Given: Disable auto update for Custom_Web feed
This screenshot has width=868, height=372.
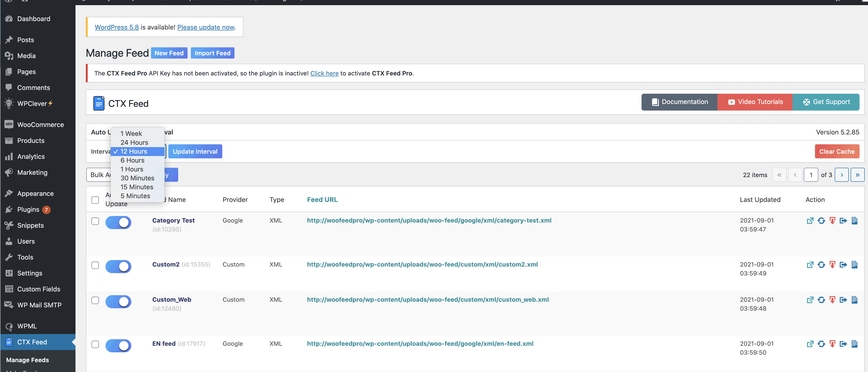Looking at the screenshot, I should coord(118,302).
